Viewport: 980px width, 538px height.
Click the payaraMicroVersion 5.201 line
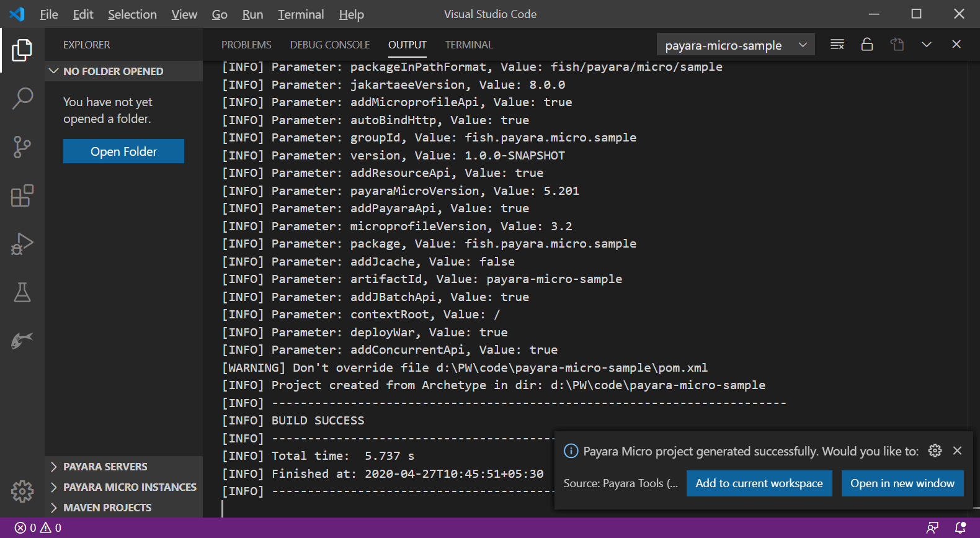[x=401, y=191]
